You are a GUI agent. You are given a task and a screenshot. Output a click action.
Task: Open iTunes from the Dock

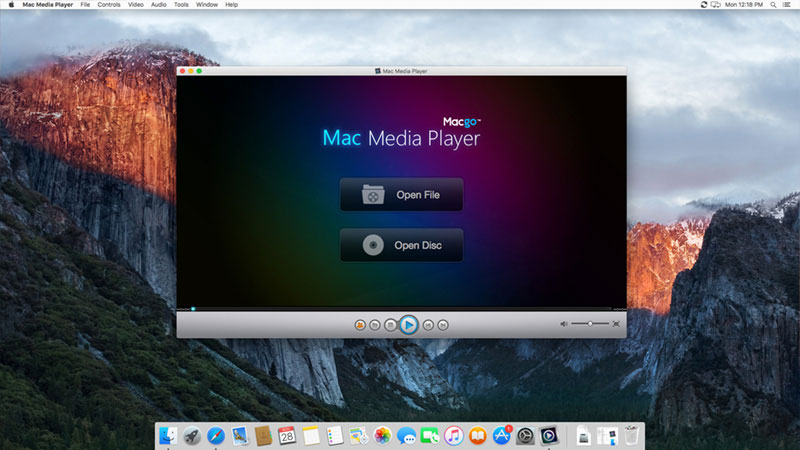[x=454, y=436]
